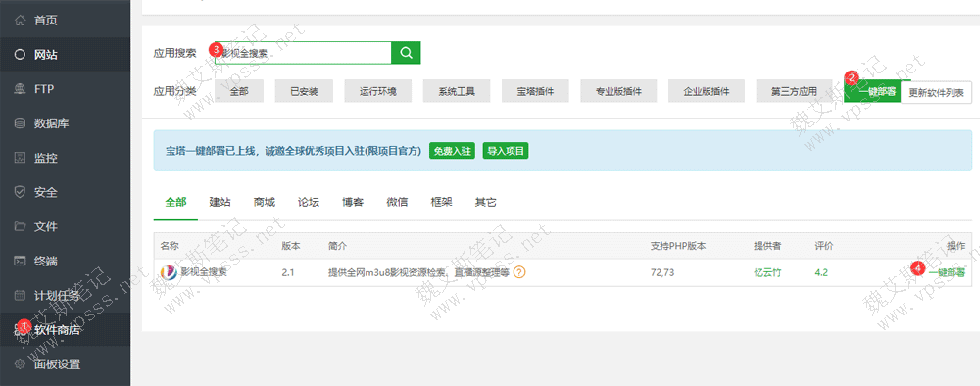
Task: Click the app name 影视全搜索 in table
Action: coord(204,272)
